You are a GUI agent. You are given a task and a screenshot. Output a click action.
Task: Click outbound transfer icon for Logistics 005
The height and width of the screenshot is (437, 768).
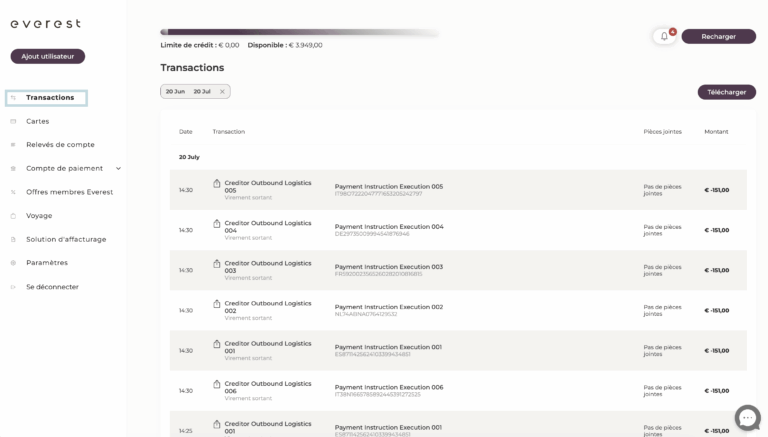[216, 183]
